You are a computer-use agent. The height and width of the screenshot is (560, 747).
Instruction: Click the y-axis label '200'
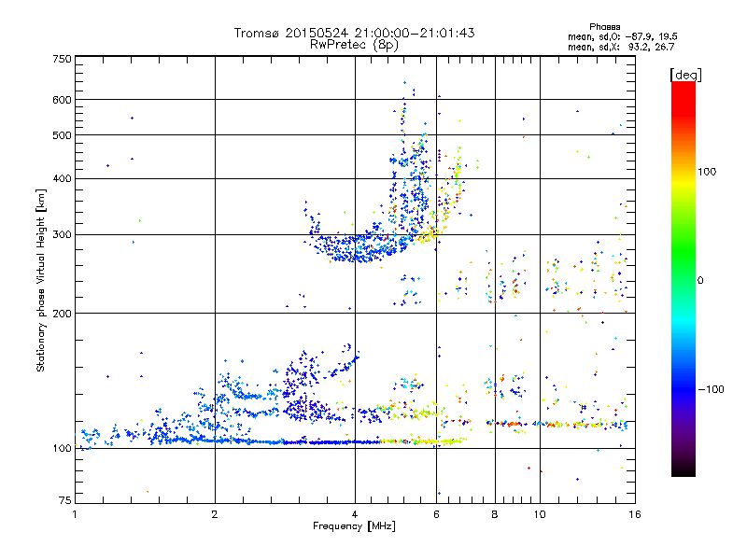pyautogui.click(x=63, y=314)
